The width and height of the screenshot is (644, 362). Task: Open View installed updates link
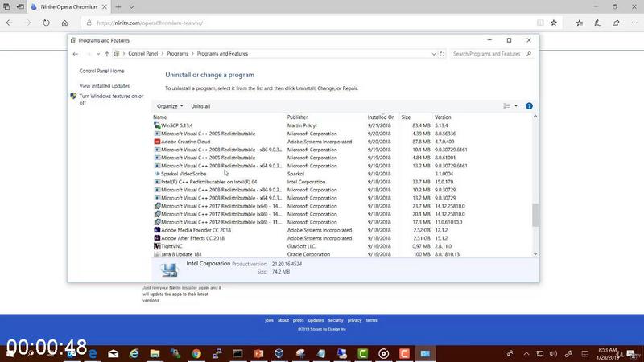pyautogui.click(x=105, y=86)
